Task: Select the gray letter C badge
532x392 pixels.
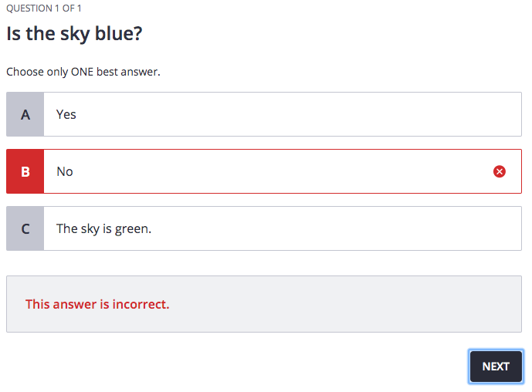Action: (x=25, y=228)
